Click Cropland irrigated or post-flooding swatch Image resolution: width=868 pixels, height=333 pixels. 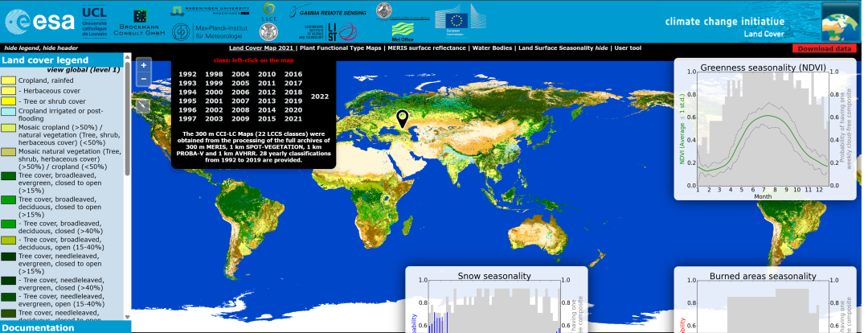(8, 111)
